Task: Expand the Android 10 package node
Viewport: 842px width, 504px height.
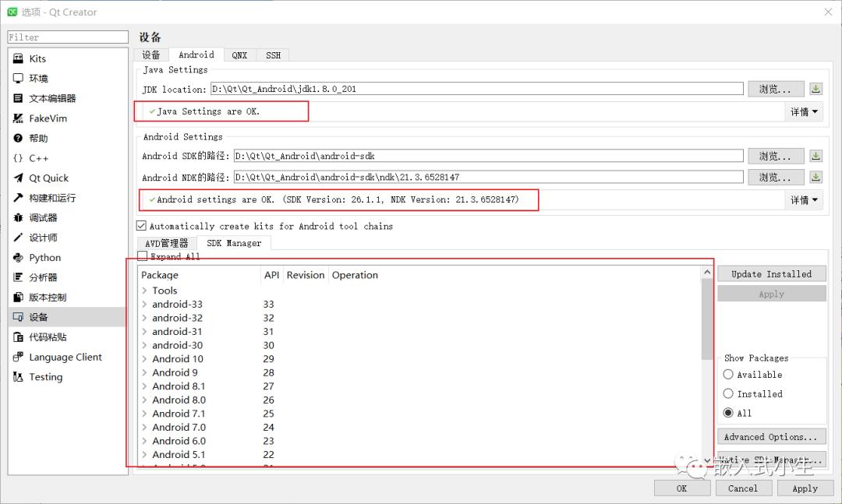Action: (x=144, y=359)
